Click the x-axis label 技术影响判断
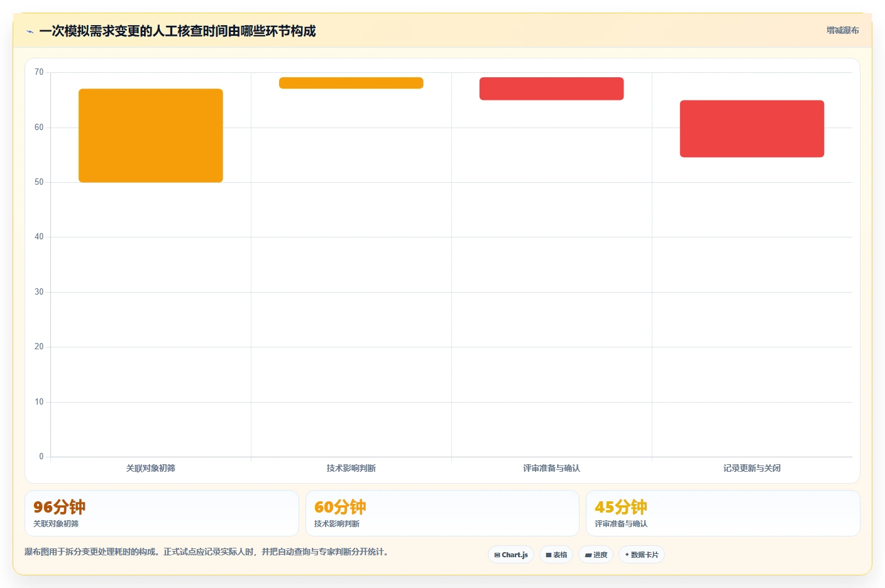Image resolution: width=885 pixels, height=588 pixels. [x=351, y=468]
